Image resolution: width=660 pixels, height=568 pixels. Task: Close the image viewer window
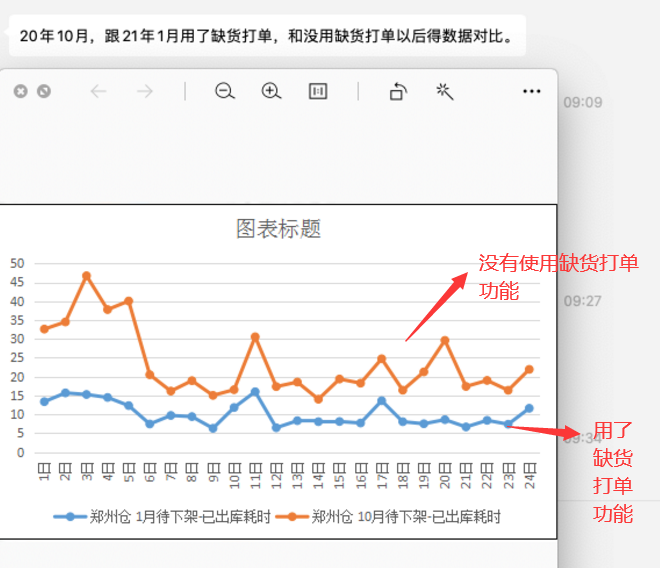click(20, 91)
